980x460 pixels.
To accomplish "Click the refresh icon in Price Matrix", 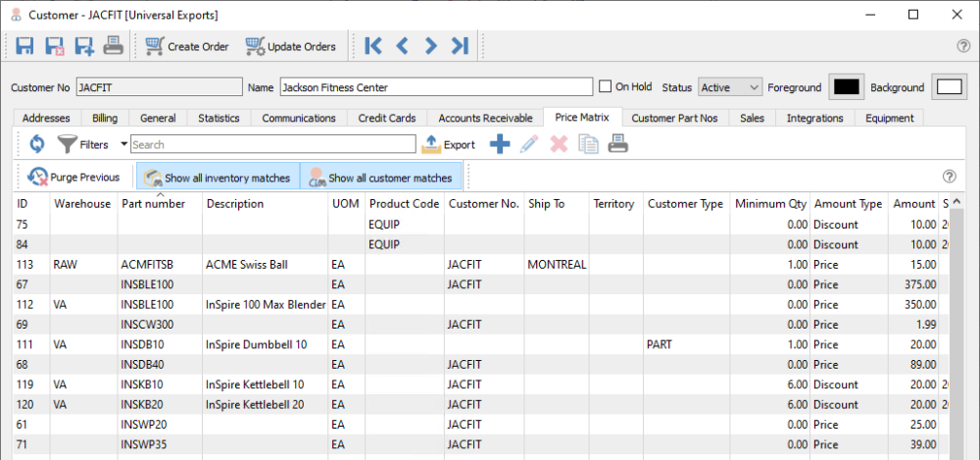I will tap(36, 144).
